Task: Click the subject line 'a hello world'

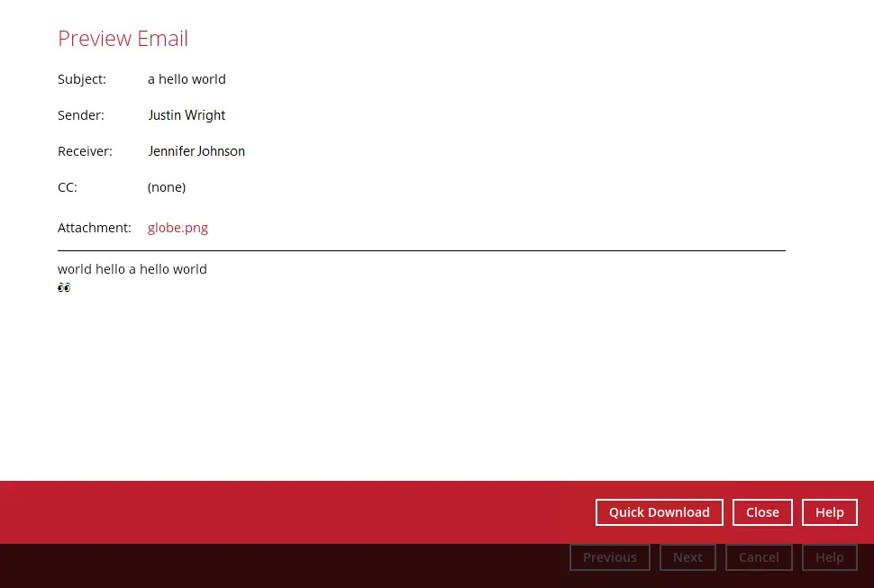Action: click(x=187, y=78)
